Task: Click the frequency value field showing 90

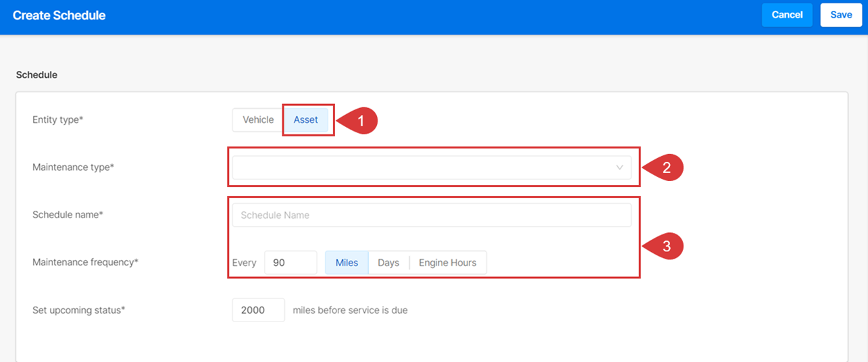Action: [x=290, y=263]
